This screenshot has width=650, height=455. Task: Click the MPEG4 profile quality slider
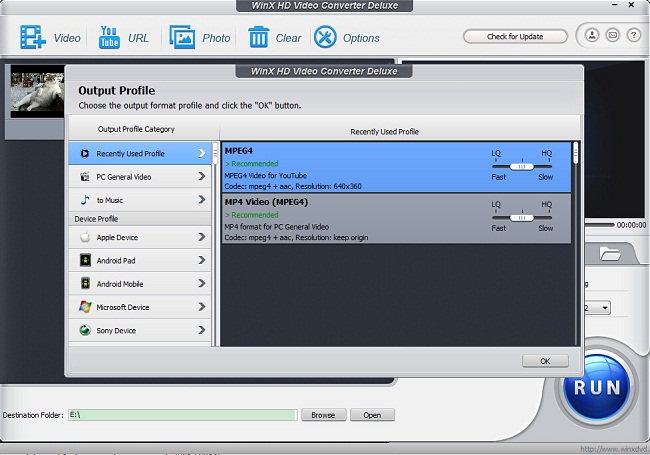click(x=522, y=166)
